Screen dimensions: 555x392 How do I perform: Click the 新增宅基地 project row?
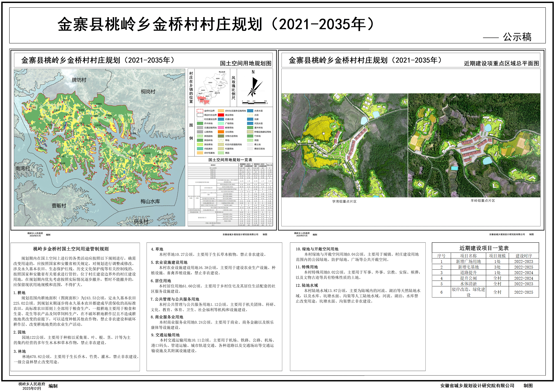[x=485, y=267]
